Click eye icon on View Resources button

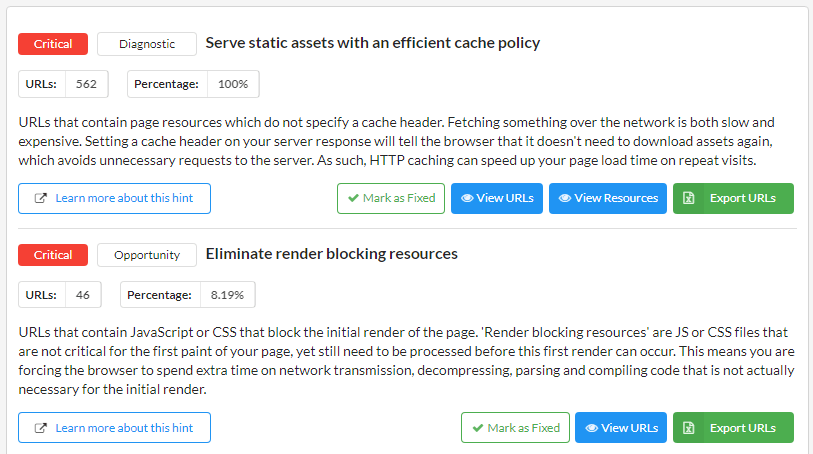[565, 198]
